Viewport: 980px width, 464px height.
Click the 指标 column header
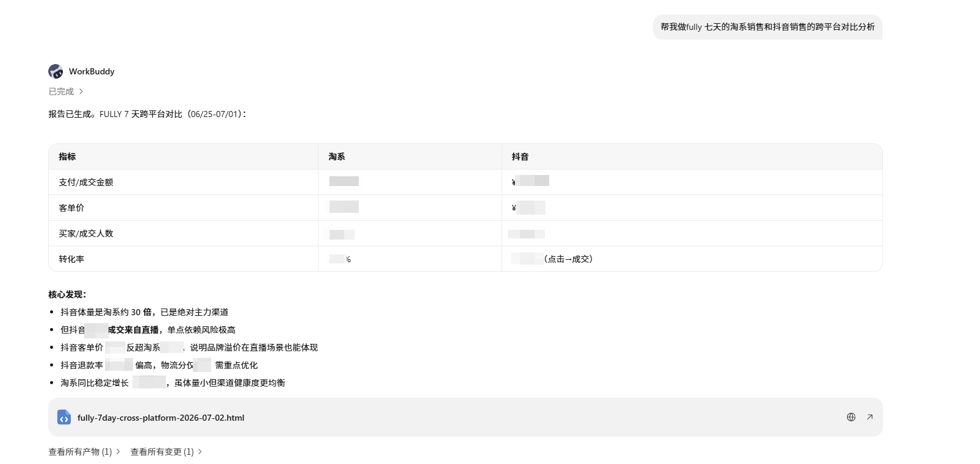67,157
